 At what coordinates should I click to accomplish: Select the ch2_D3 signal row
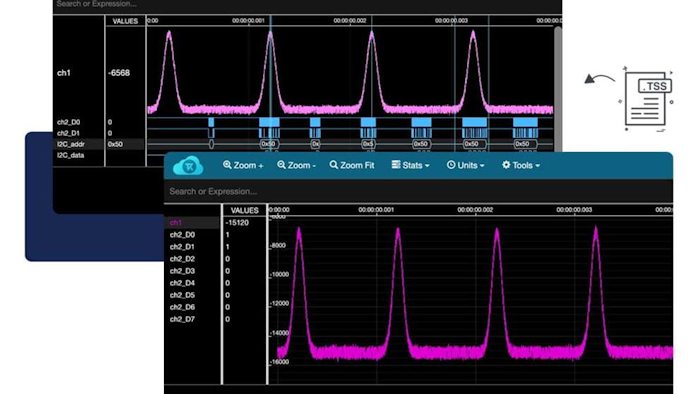(182, 271)
